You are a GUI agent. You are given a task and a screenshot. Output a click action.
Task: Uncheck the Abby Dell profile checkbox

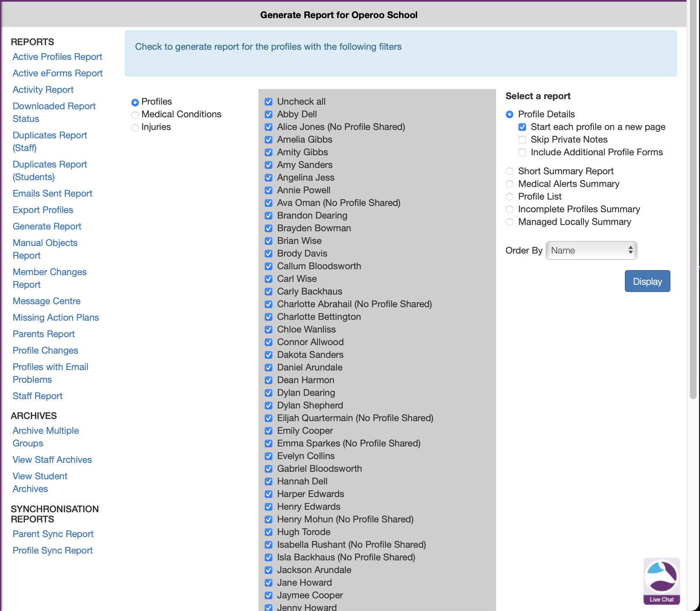[x=269, y=114]
